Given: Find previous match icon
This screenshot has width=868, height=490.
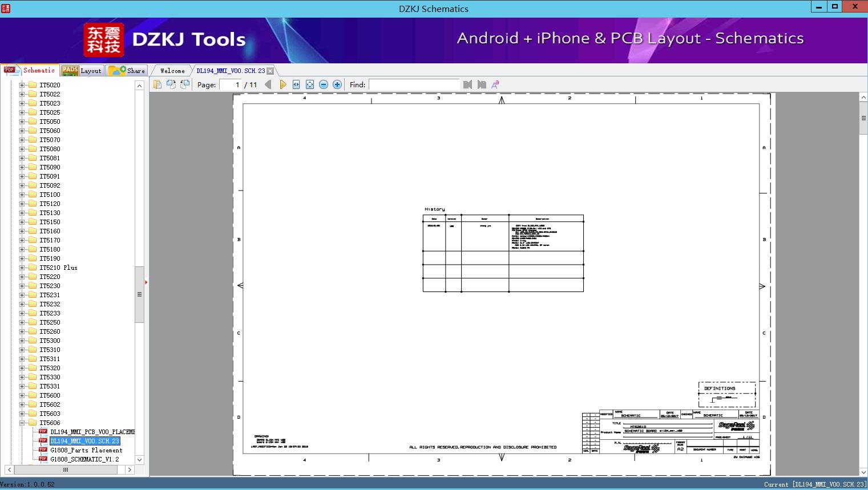Looking at the screenshot, I should tap(468, 84).
